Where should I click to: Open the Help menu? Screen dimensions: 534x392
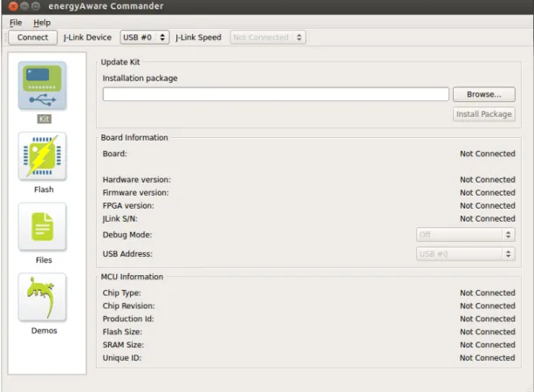tap(42, 23)
